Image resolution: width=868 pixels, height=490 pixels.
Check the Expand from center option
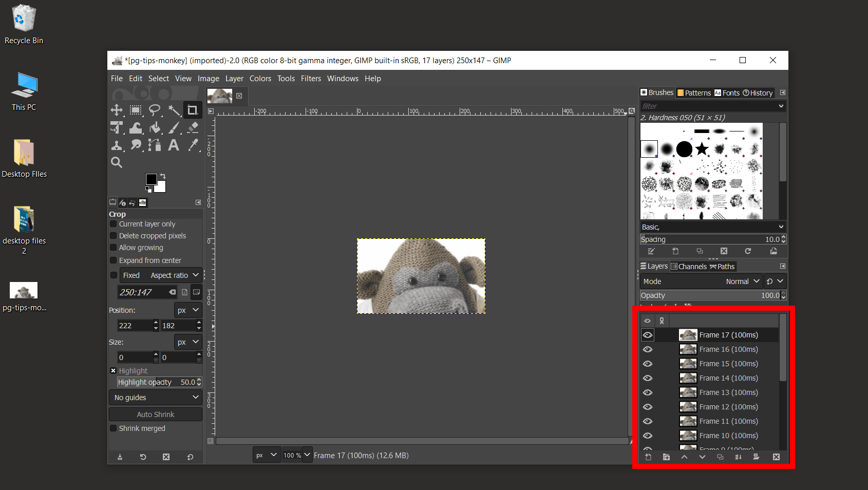(x=113, y=260)
